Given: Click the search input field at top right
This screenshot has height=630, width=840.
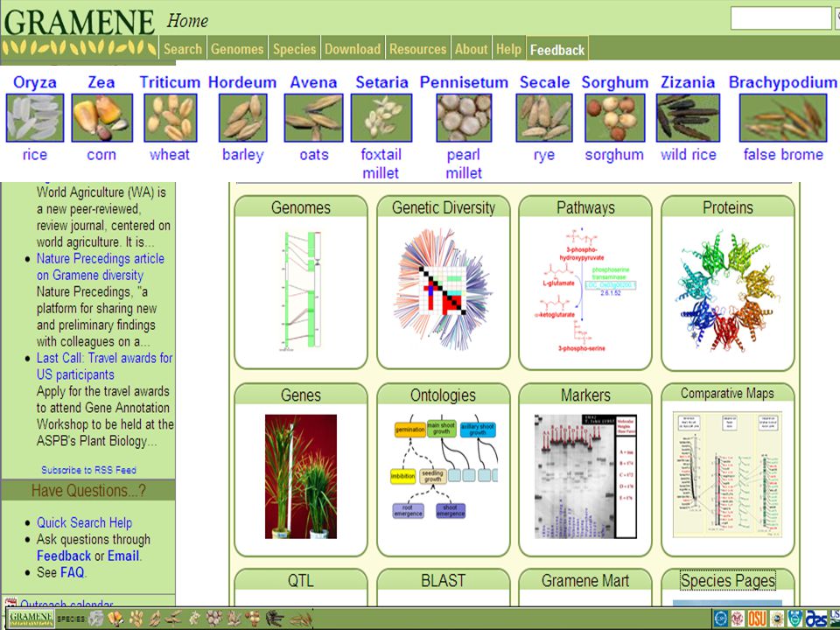Looking at the screenshot, I should click(x=780, y=18).
